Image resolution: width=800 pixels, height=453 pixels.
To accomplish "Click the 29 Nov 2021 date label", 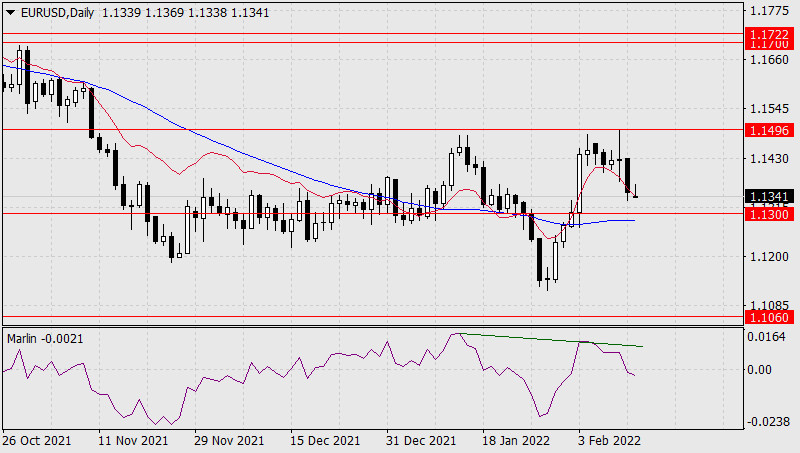I will [229, 441].
